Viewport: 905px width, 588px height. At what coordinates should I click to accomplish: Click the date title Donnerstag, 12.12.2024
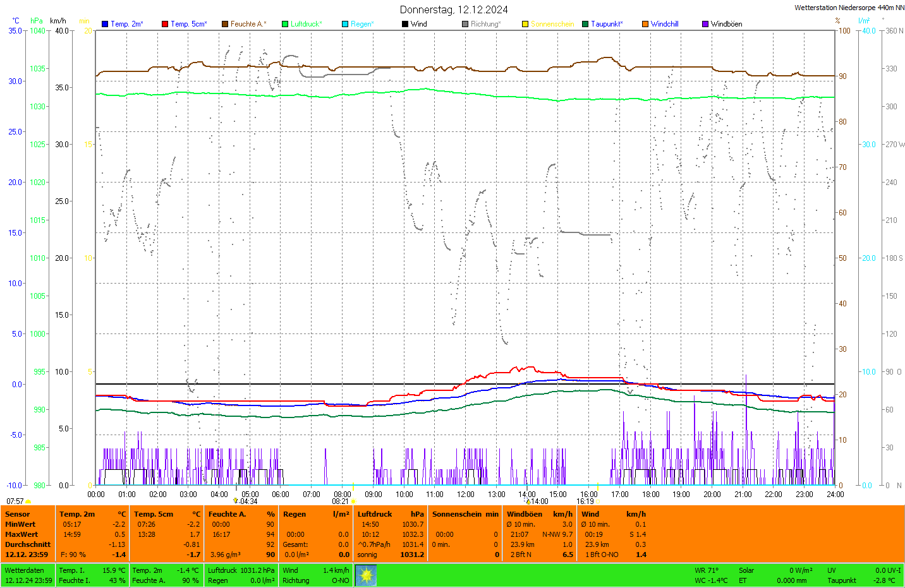point(453,9)
